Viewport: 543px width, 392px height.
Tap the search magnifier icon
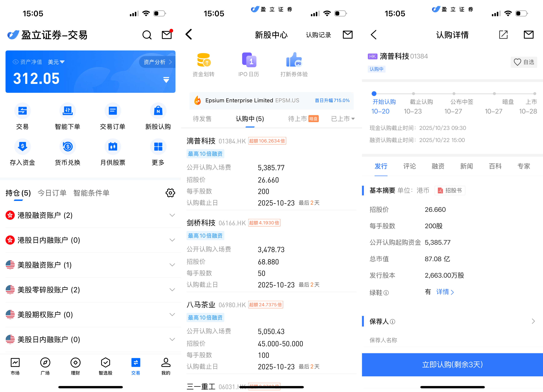147,35
